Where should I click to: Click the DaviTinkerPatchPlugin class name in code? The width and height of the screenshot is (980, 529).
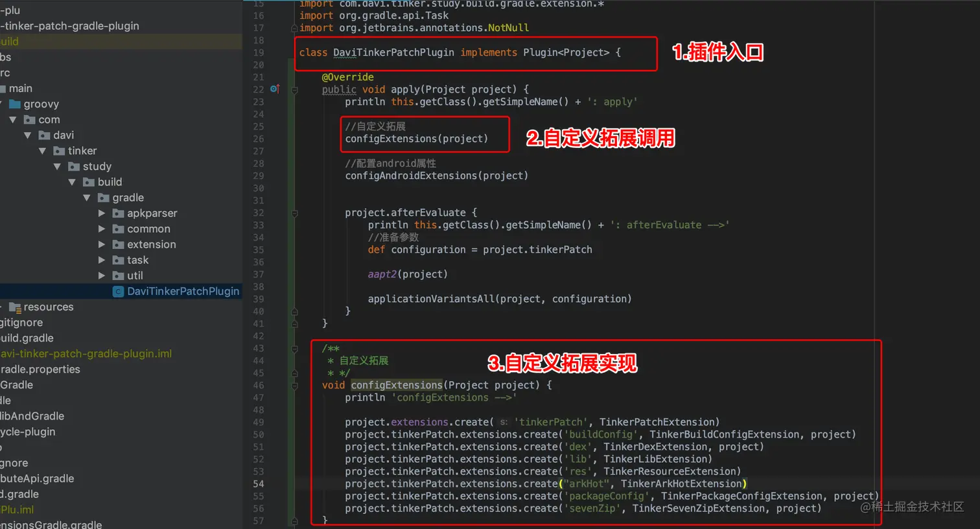(x=393, y=53)
